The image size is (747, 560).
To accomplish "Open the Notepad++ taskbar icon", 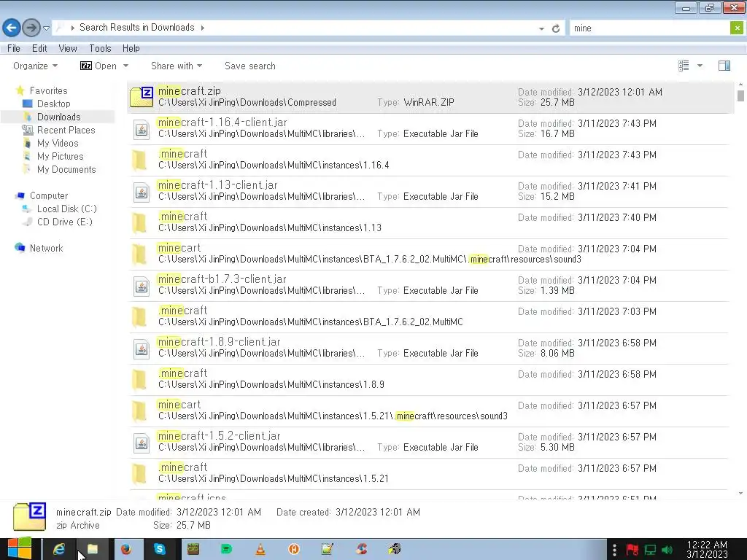I will [328, 549].
